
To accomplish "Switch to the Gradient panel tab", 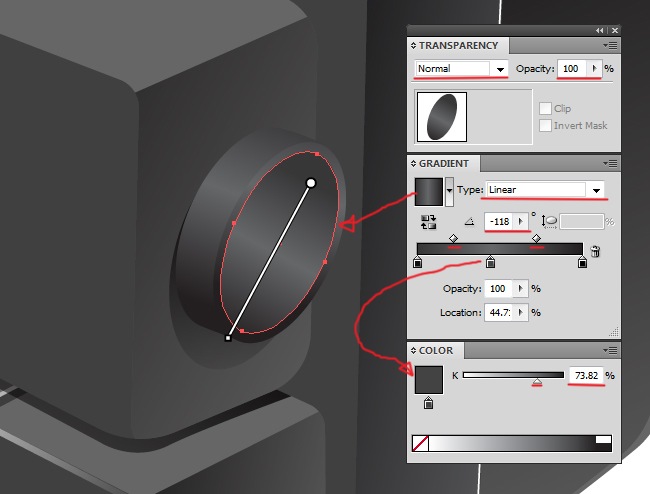I will coord(444,164).
